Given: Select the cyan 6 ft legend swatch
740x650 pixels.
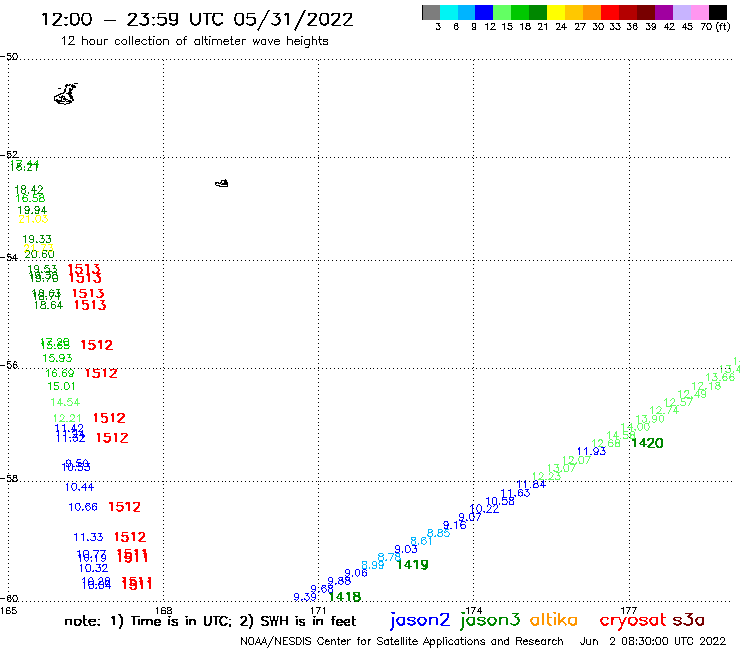Looking at the screenshot, I should pos(449,12).
